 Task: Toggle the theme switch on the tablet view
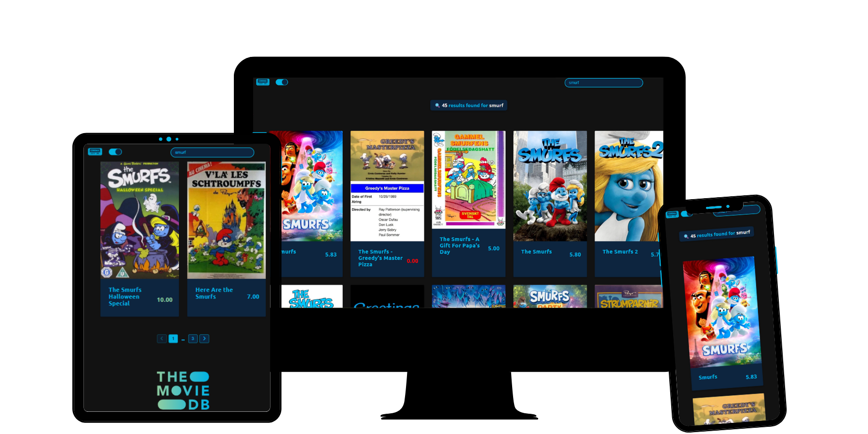click(x=115, y=151)
